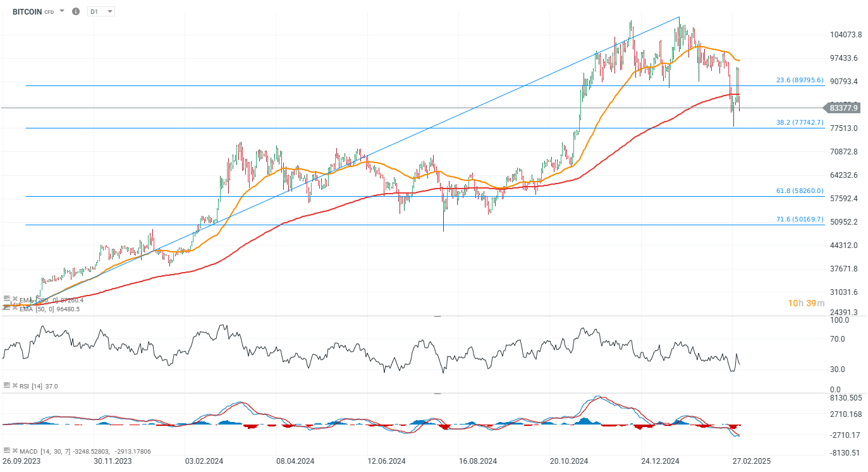Click the 97433.6 price axis label
This screenshot has height=472, width=868.
click(x=844, y=58)
